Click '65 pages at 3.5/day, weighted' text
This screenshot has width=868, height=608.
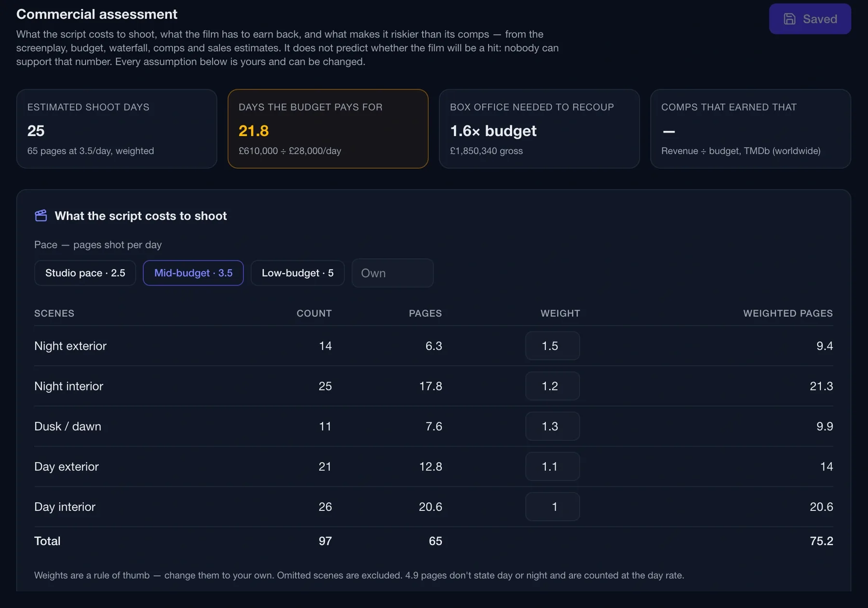click(x=91, y=151)
